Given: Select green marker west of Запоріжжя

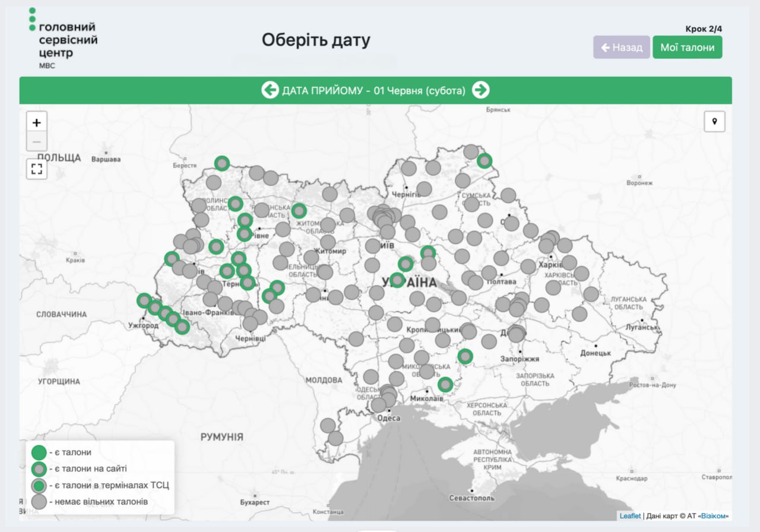Looking at the screenshot, I should [465, 356].
